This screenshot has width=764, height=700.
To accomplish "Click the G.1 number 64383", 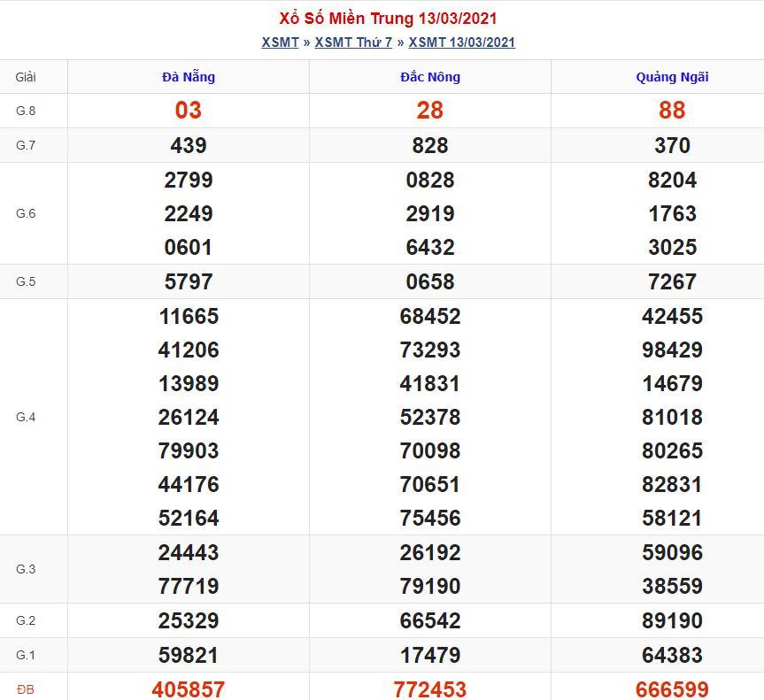I will [672, 655].
